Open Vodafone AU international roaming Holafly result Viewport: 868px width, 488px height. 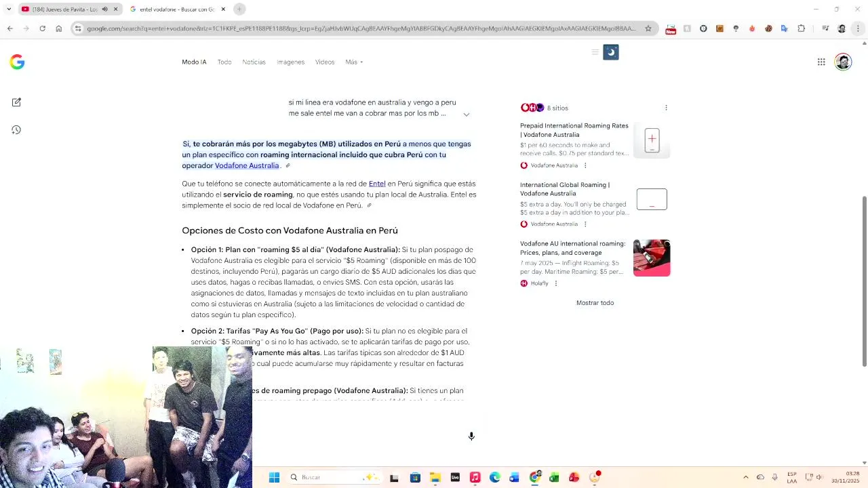573,248
